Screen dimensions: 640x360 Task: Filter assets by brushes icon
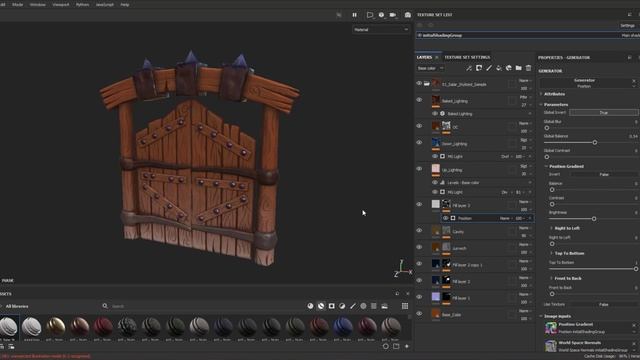pos(353,306)
